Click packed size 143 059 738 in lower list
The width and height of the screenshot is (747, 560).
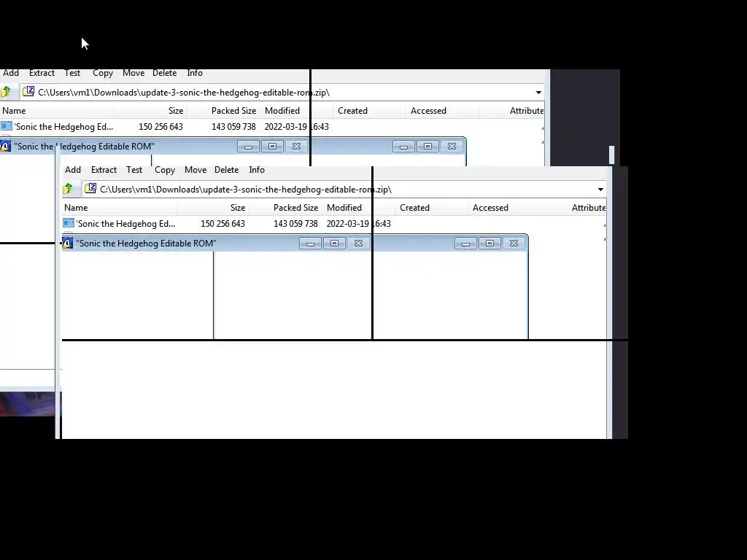295,223
